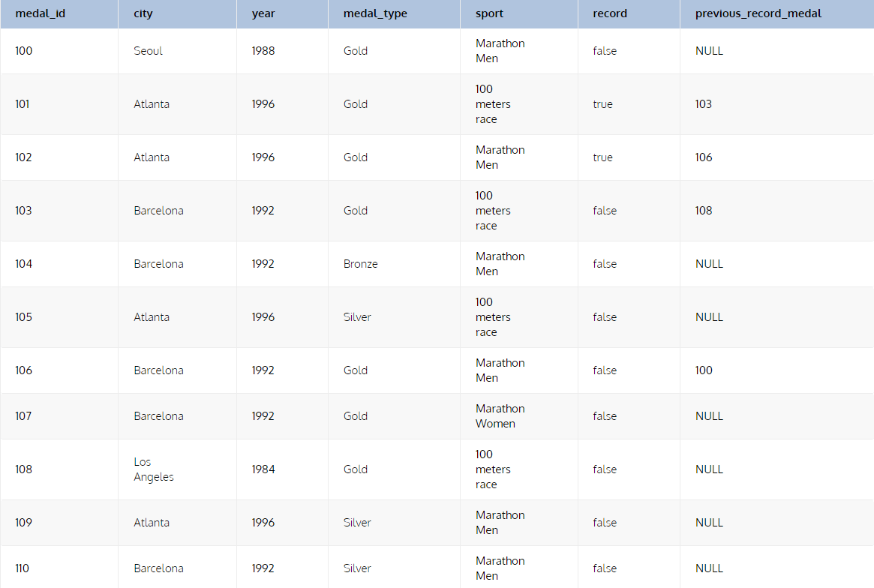Viewport: 874px width, 588px height.
Task: Click the year 1988 cell
Action: pos(263,51)
